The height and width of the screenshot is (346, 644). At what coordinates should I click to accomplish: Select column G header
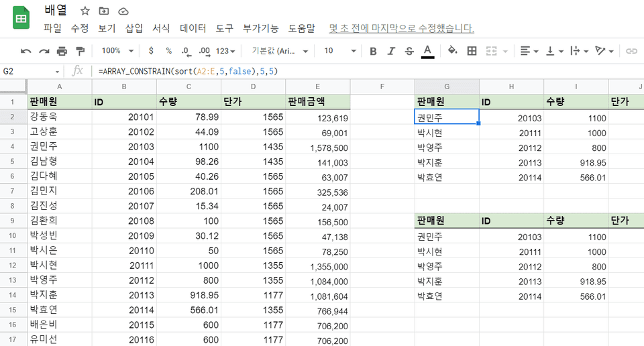tap(447, 86)
